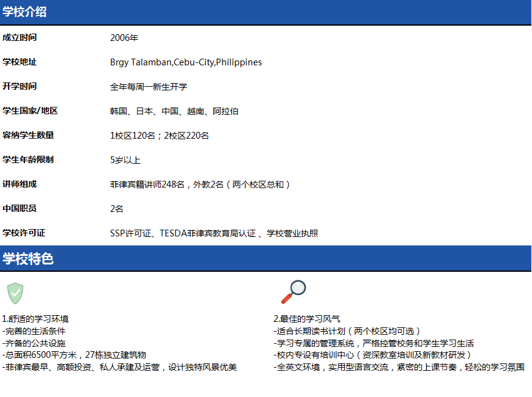Screen dimensions: 532x397
Task: Click the 中国职员 label
Action: pyautogui.click(x=20, y=208)
